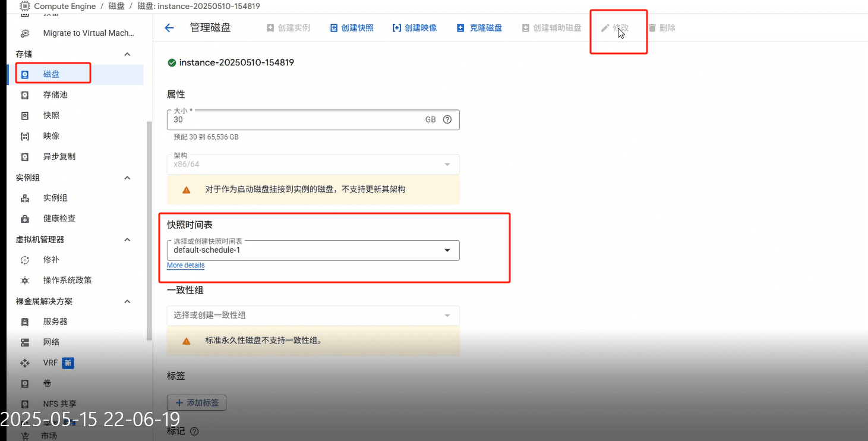Click the help icon next to 标记
The width and height of the screenshot is (868, 441).
(x=194, y=431)
